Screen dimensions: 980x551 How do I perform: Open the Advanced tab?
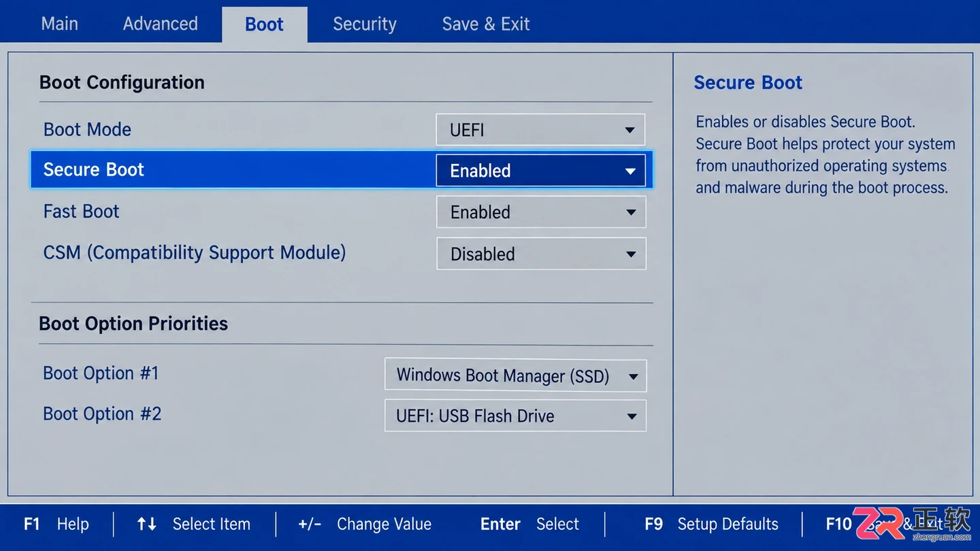click(160, 24)
